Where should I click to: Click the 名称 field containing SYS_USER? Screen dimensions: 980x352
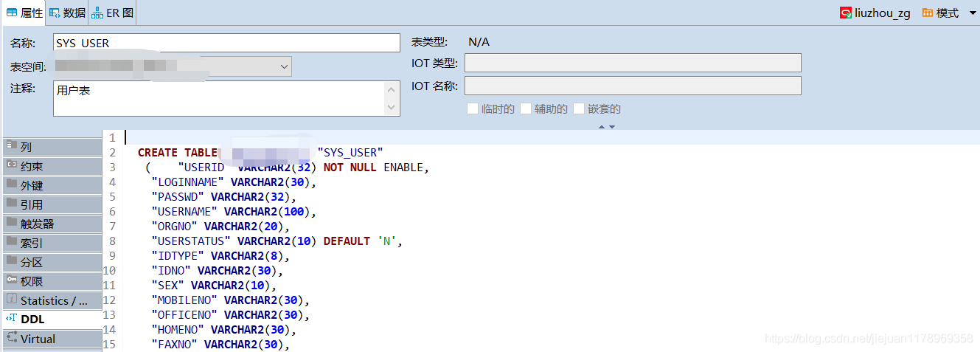[x=226, y=43]
